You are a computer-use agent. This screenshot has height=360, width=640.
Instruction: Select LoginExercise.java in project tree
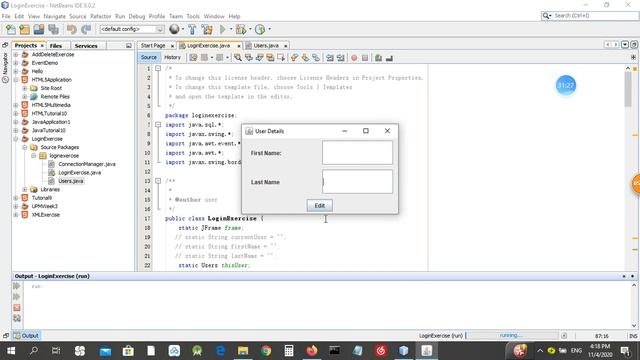point(79,173)
